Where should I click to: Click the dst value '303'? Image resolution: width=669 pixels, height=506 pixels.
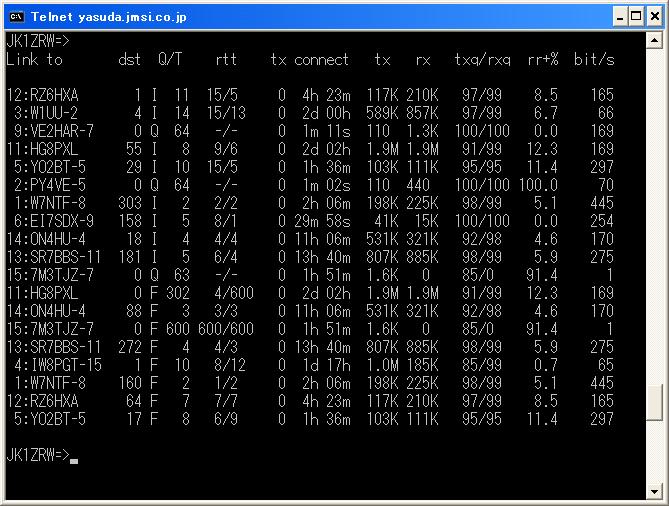pyautogui.click(x=130, y=203)
